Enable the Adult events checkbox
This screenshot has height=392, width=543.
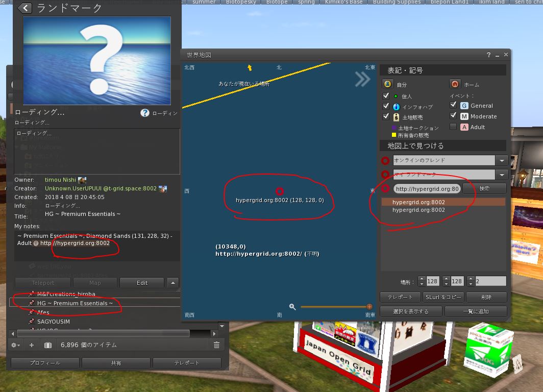[453, 127]
